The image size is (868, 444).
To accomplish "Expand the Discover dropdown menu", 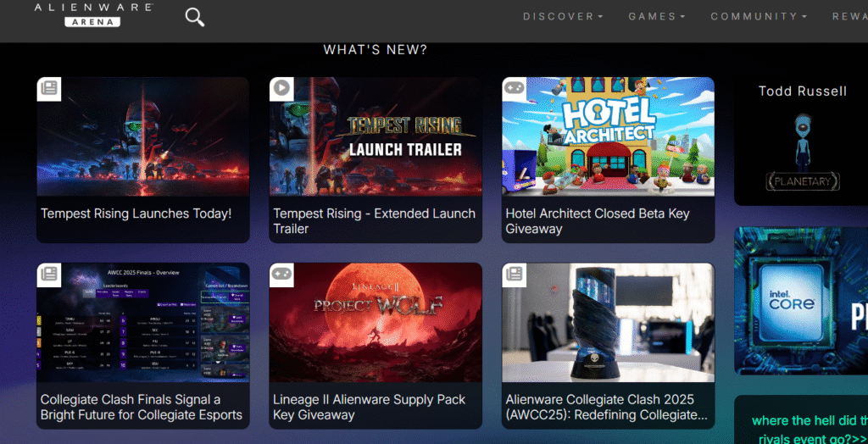I will pos(563,17).
